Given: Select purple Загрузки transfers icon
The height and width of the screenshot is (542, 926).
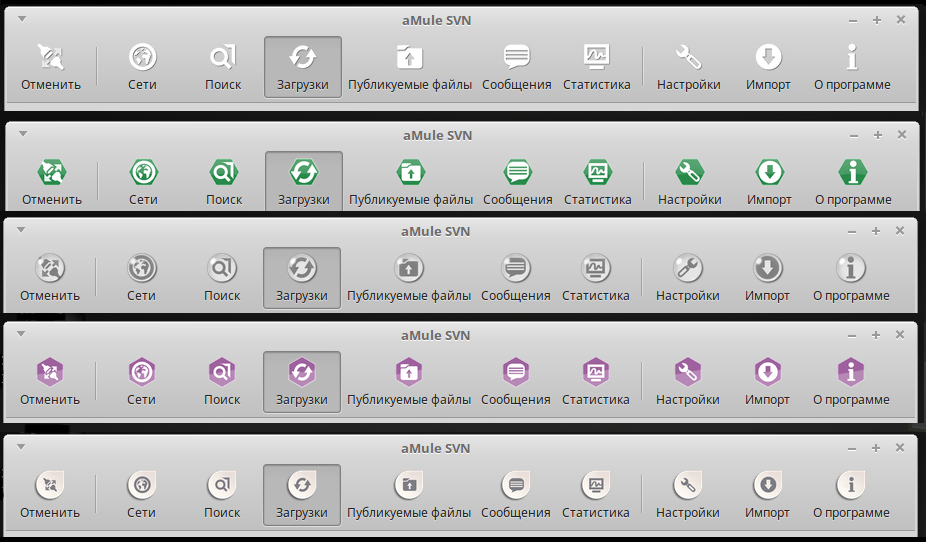Looking at the screenshot, I should click(x=302, y=373).
